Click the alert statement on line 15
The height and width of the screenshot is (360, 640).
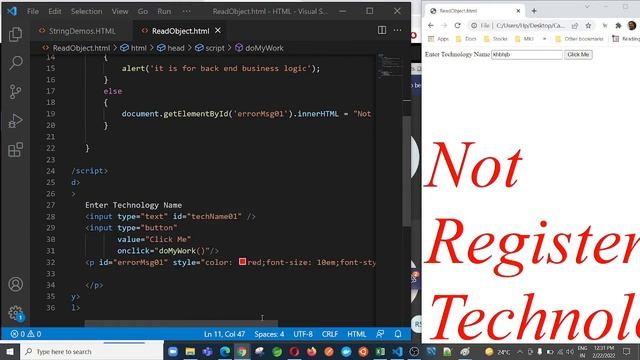[221, 68]
